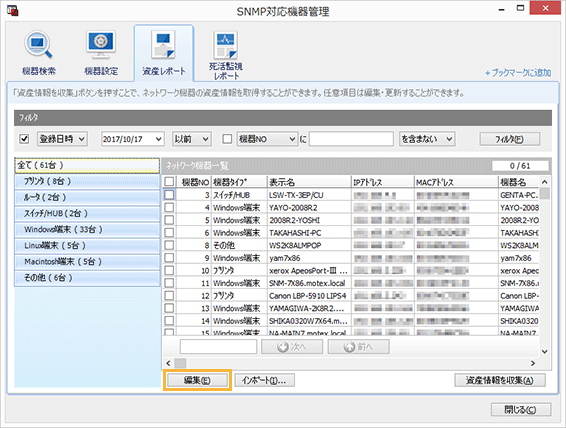Check the row for LSW-TX-3EP/CU
This screenshot has height=428, width=566.
tap(169, 195)
